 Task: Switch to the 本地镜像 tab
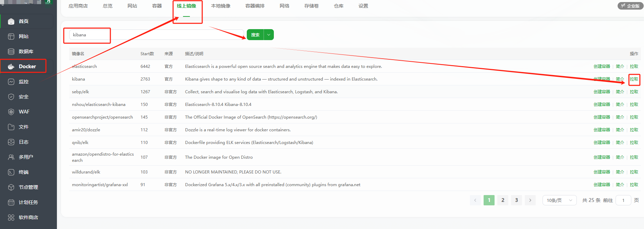coord(221,6)
